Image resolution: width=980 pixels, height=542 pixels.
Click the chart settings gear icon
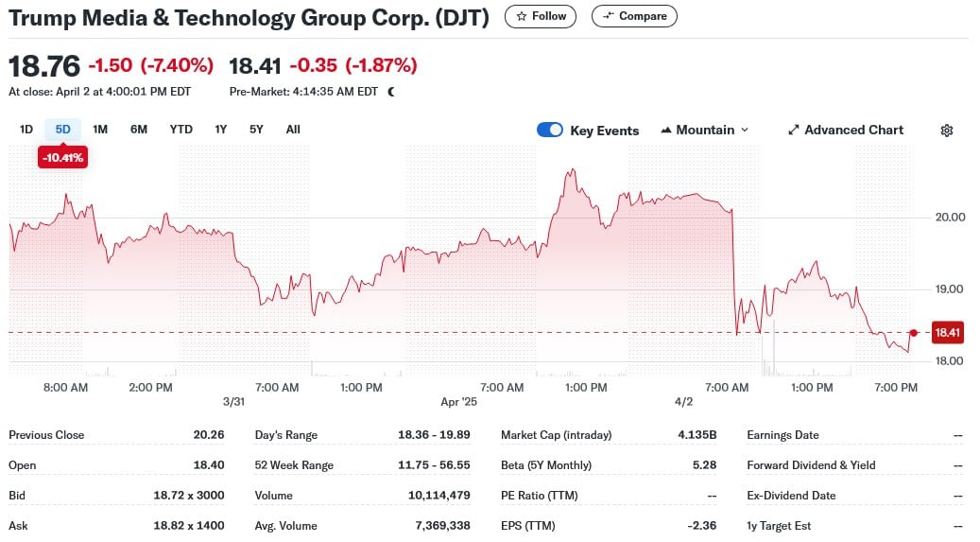(946, 131)
